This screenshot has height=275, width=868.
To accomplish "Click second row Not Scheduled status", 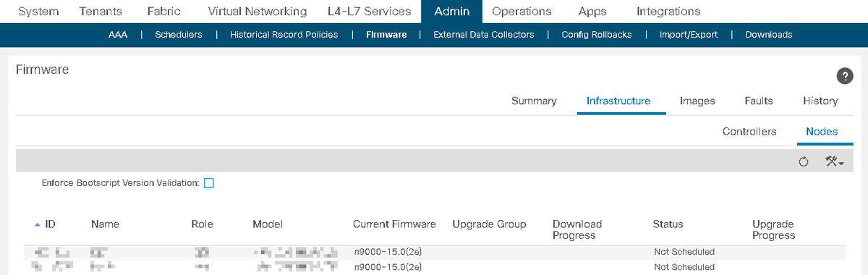I will click(684, 267).
